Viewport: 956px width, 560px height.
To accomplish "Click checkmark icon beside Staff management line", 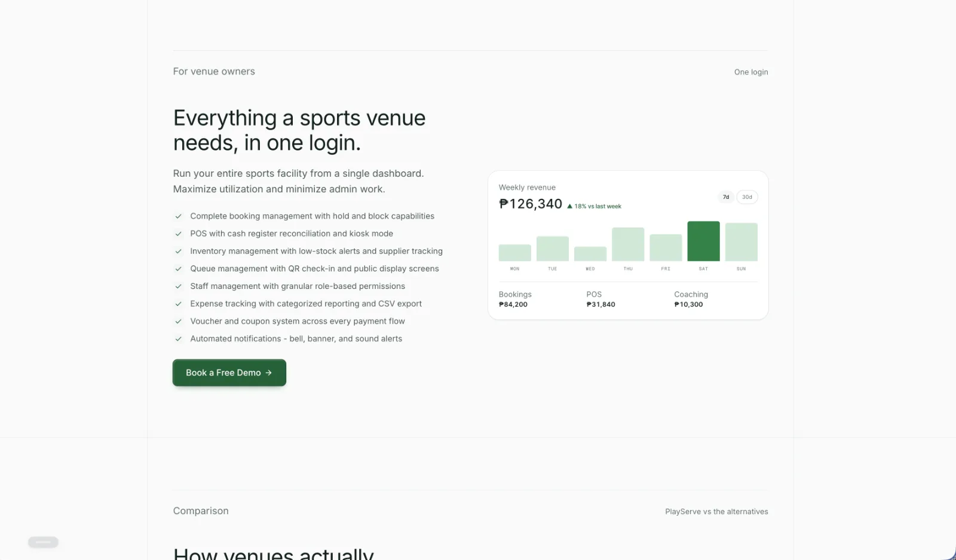I will [178, 286].
